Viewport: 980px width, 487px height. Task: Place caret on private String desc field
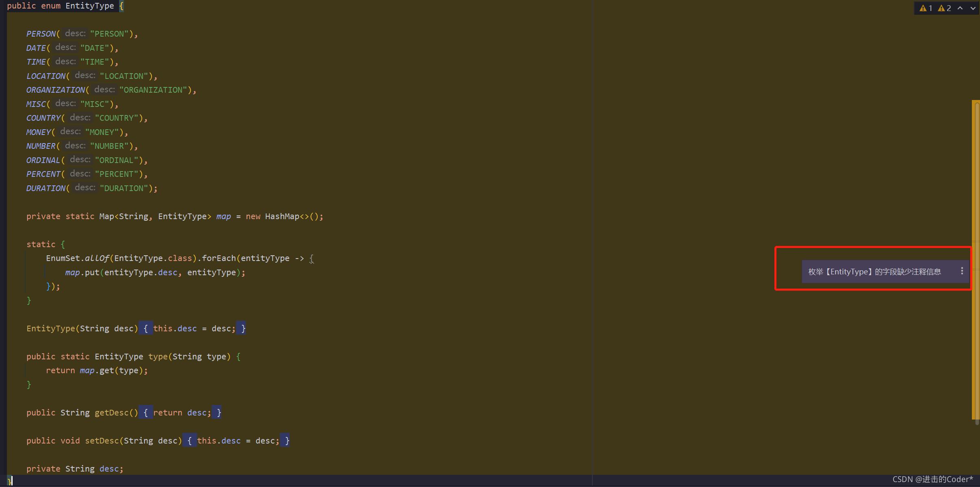[x=109, y=469]
